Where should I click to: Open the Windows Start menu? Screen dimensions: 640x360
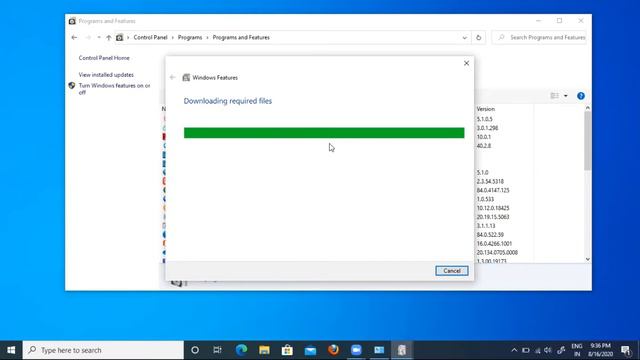pos(11,350)
